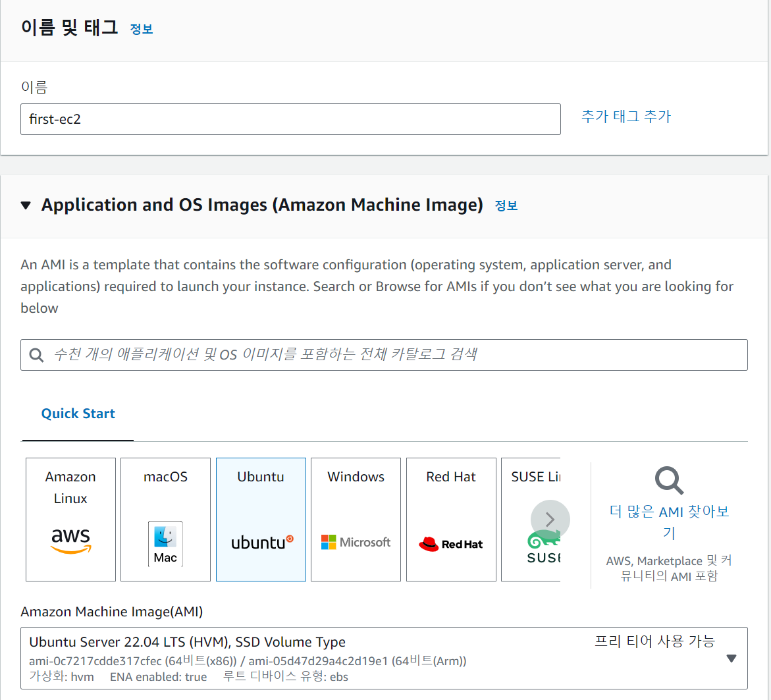Click the ami-0c7217cdde317cfec ID text
Image resolution: width=771 pixels, height=700 pixels.
coord(95,661)
